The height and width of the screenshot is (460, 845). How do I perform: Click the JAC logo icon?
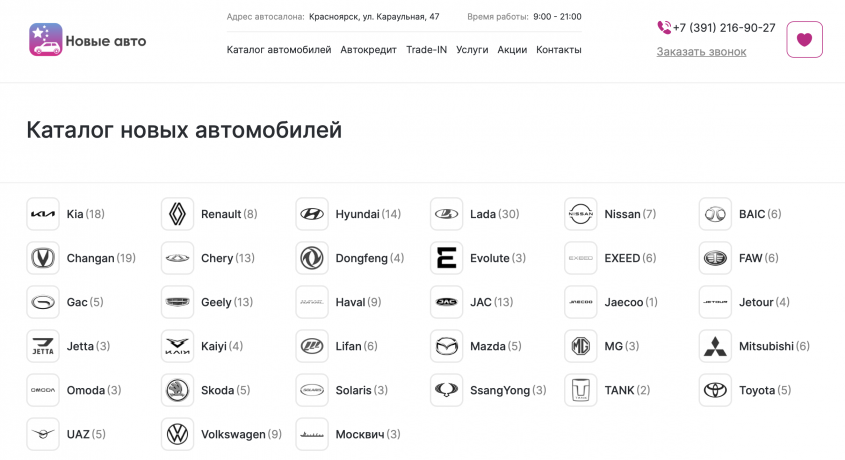(x=446, y=302)
